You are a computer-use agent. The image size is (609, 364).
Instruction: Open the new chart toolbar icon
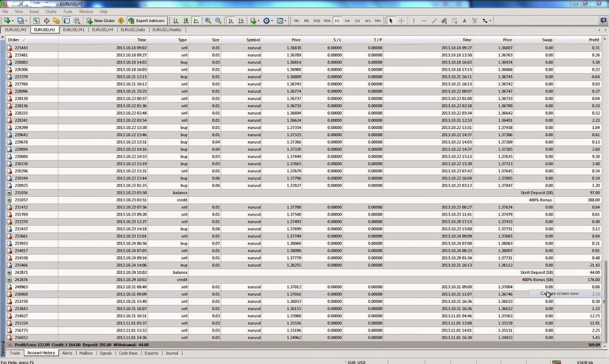(x=7, y=21)
